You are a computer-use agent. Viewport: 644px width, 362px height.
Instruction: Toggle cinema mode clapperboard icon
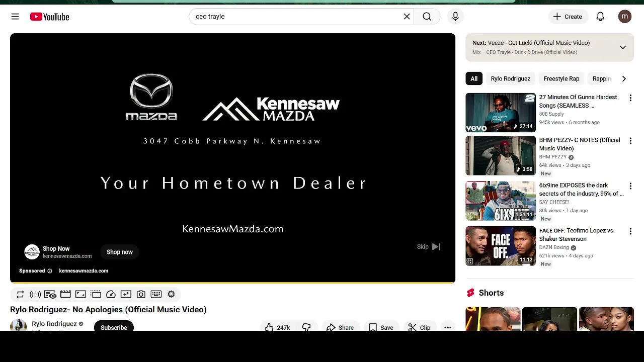(x=65, y=295)
